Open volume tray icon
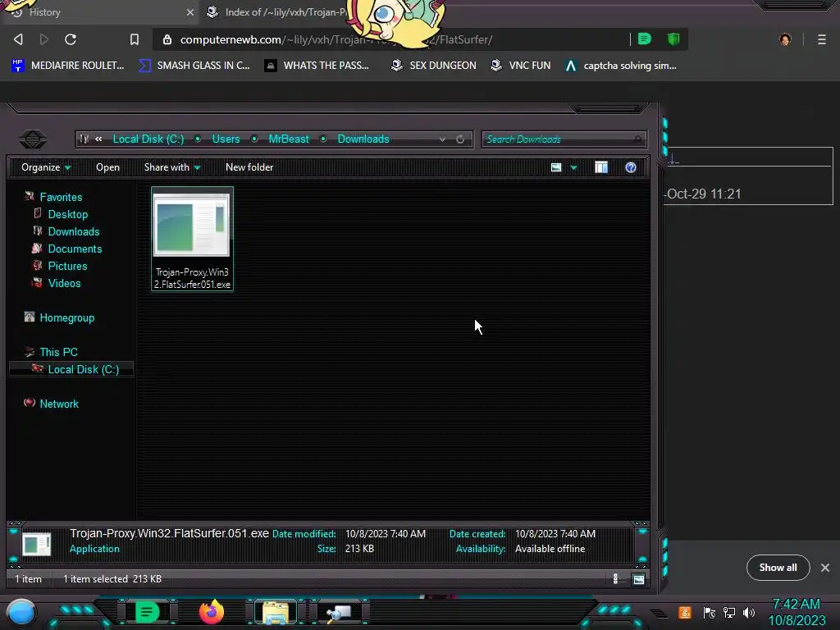 [748, 612]
